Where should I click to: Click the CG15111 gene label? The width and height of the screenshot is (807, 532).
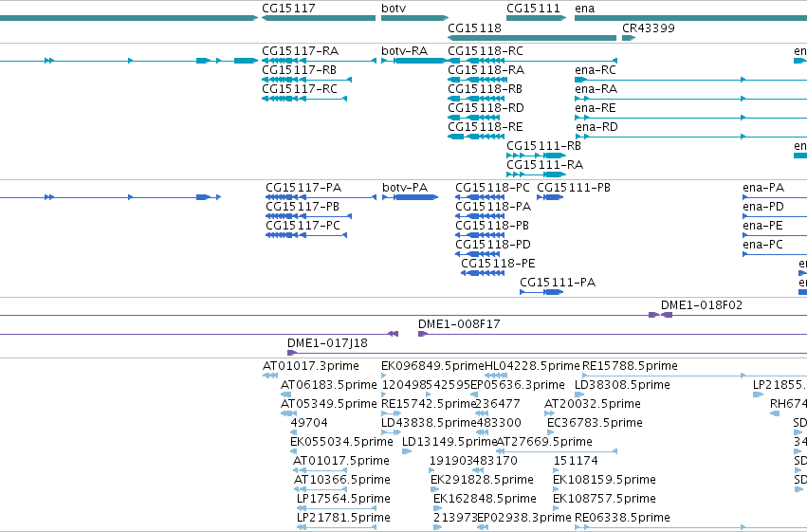tap(533, 9)
